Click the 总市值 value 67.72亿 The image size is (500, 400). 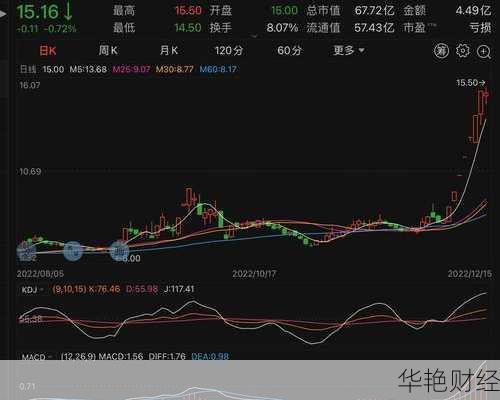pos(374,11)
